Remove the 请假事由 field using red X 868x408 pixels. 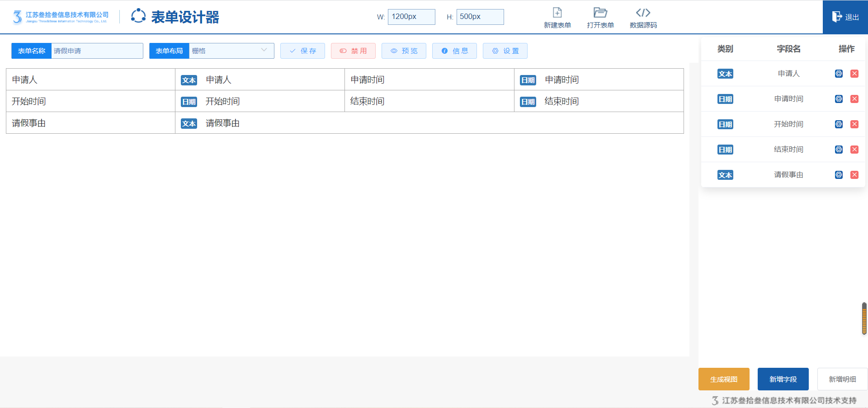pos(854,175)
